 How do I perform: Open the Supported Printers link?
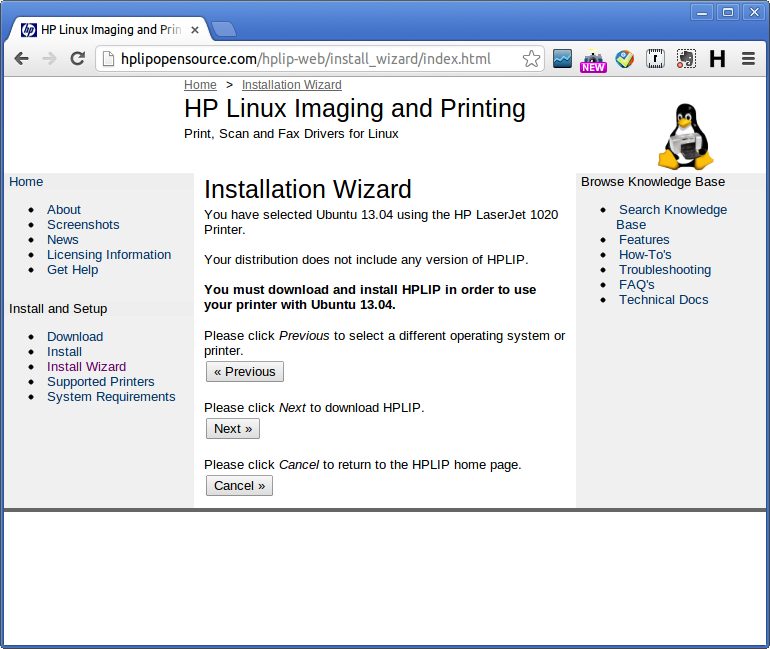(x=101, y=382)
